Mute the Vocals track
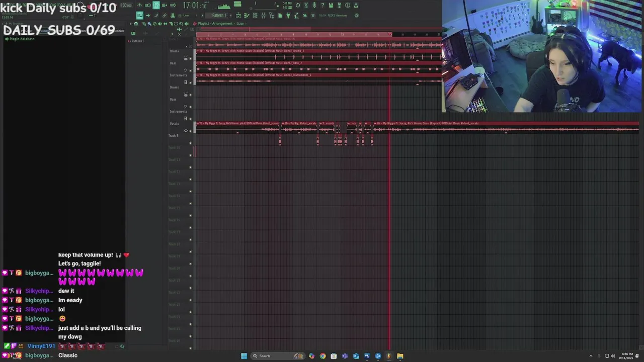The height and width of the screenshot is (362, 644). click(x=190, y=131)
